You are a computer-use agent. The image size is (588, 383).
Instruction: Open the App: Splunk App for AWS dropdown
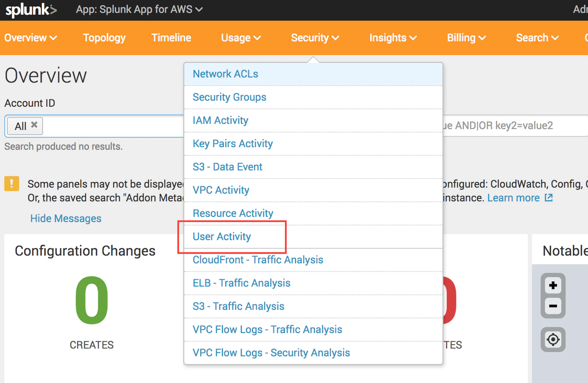pos(139,9)
